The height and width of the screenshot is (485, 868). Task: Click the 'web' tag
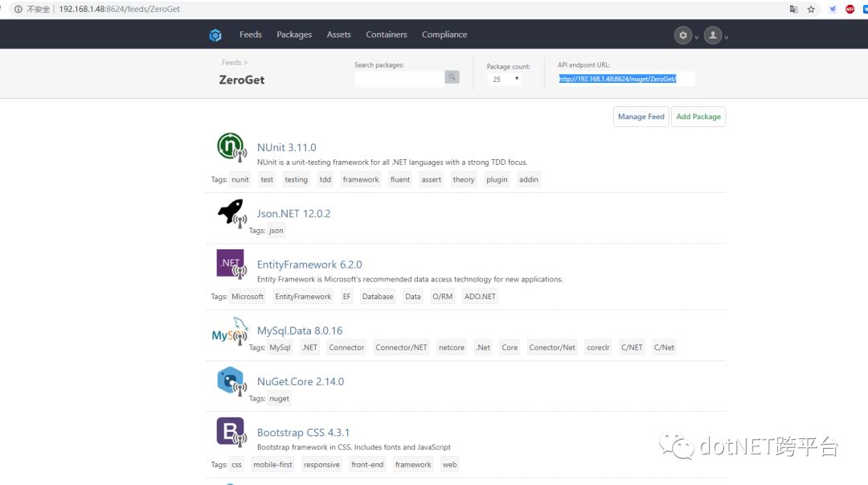pos(450,465)
